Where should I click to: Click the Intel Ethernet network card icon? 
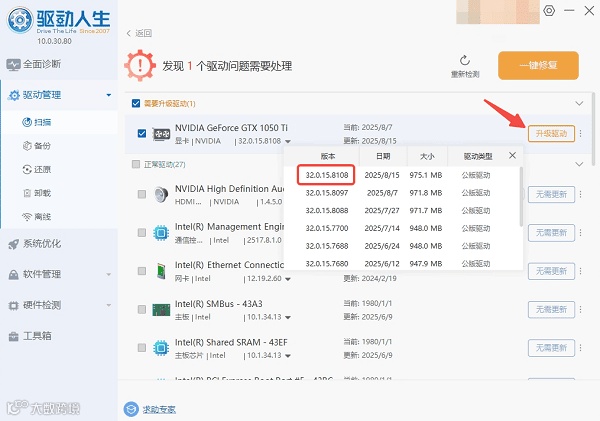point(161,271)
